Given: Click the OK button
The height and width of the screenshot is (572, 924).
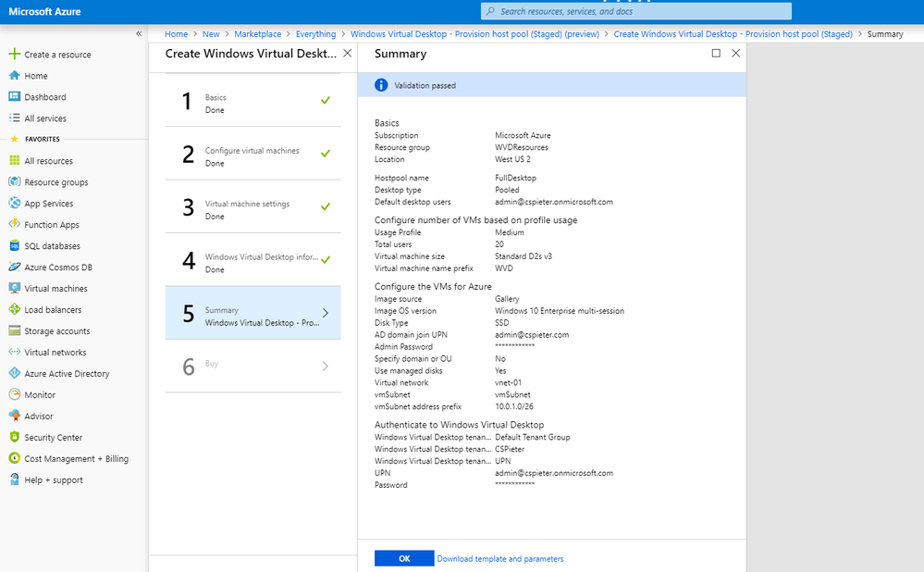Looking at the screenshot, I should (404, 558).
